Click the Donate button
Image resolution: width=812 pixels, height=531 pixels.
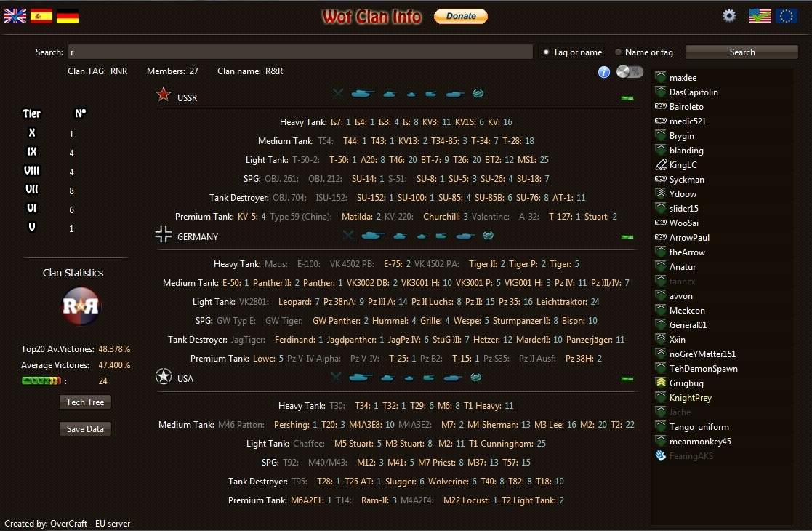pos(460,16)
